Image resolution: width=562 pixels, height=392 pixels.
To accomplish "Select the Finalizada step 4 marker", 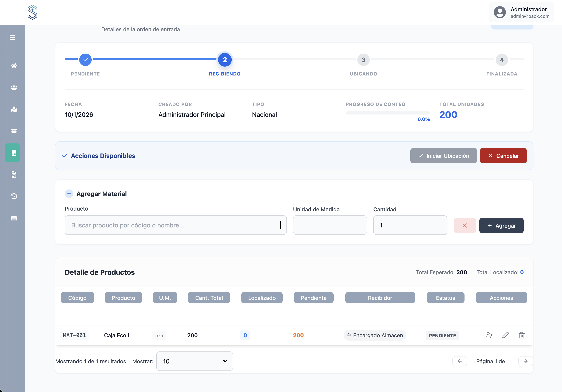I will coord(502,60).
